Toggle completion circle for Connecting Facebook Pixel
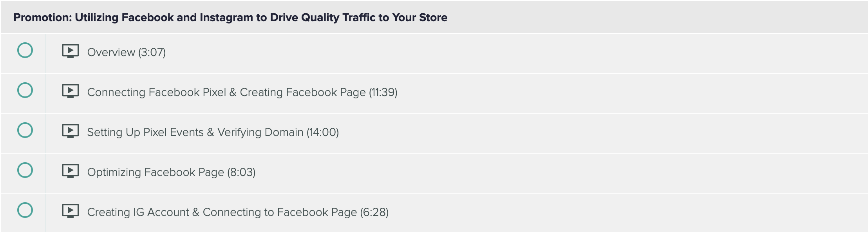868x232 pixels. coord(25,90)
